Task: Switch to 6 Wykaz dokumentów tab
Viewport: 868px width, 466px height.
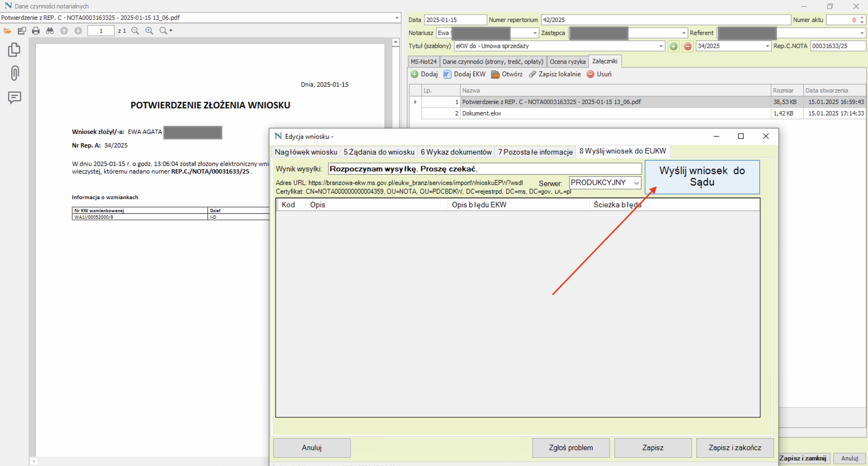Action: click(456, 152)
